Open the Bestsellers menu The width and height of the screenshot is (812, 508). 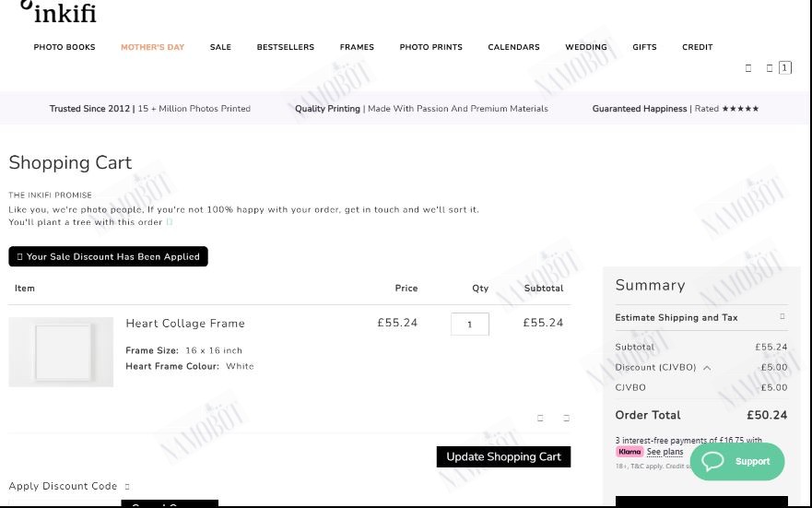(x=286, y=47)
